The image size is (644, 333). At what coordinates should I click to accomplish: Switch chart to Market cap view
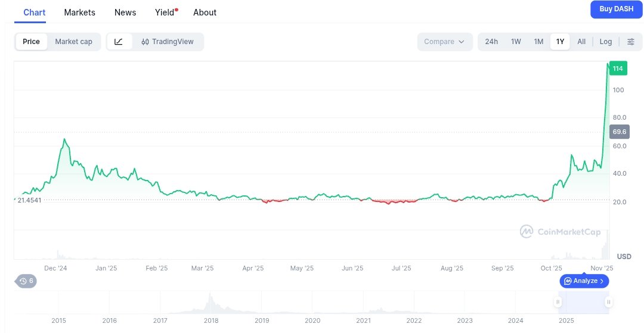coord(73,42)
